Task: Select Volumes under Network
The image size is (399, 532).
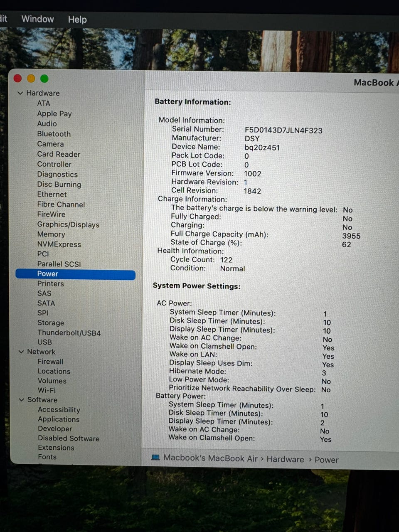Action: pos(52,381)
